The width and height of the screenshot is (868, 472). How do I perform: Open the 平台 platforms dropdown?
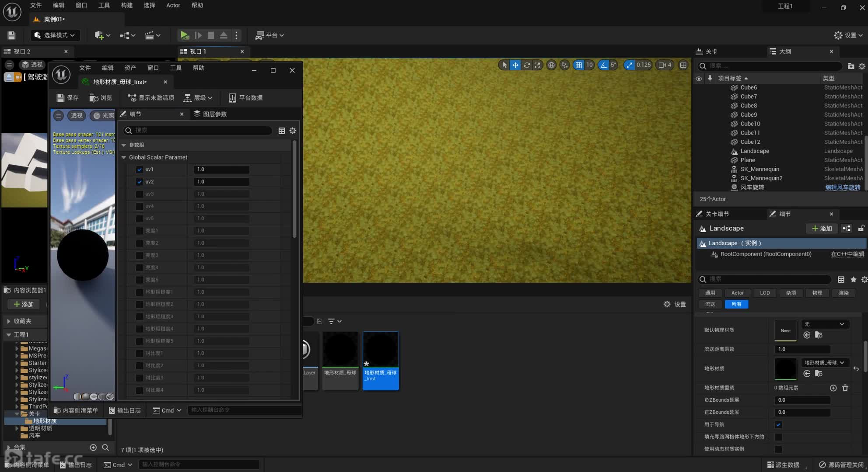[x=269, y=35]
